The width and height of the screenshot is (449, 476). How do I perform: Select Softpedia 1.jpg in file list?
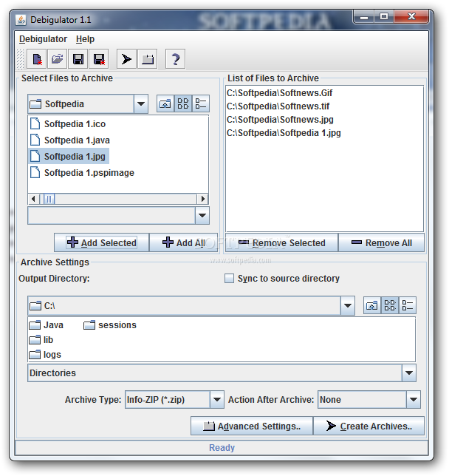69,157
